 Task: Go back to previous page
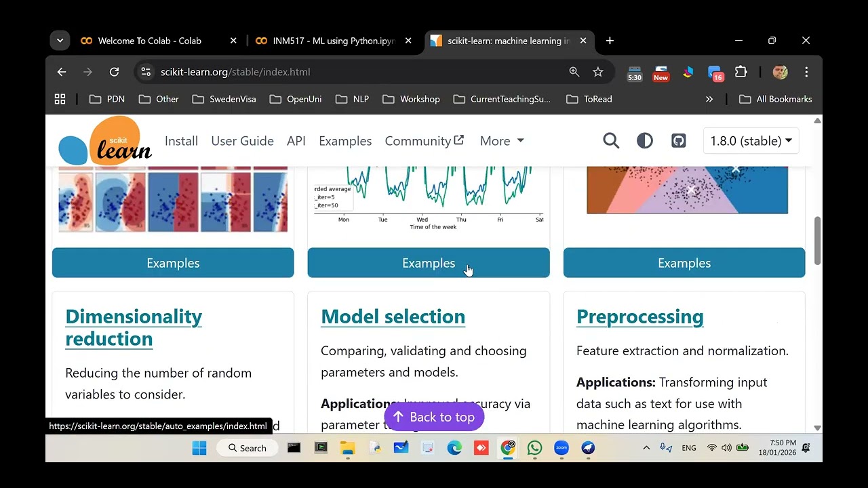pyautogui.click(x=62, y=72)
